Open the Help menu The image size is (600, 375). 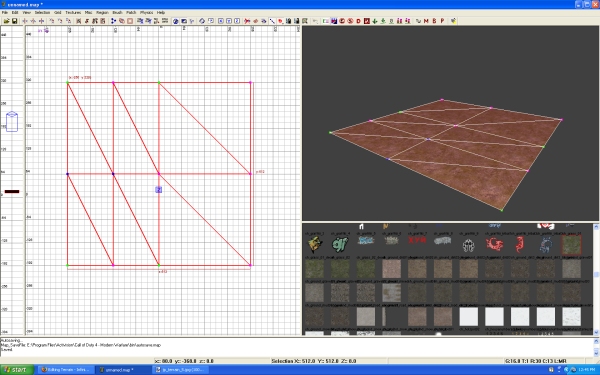pos(161,13)
